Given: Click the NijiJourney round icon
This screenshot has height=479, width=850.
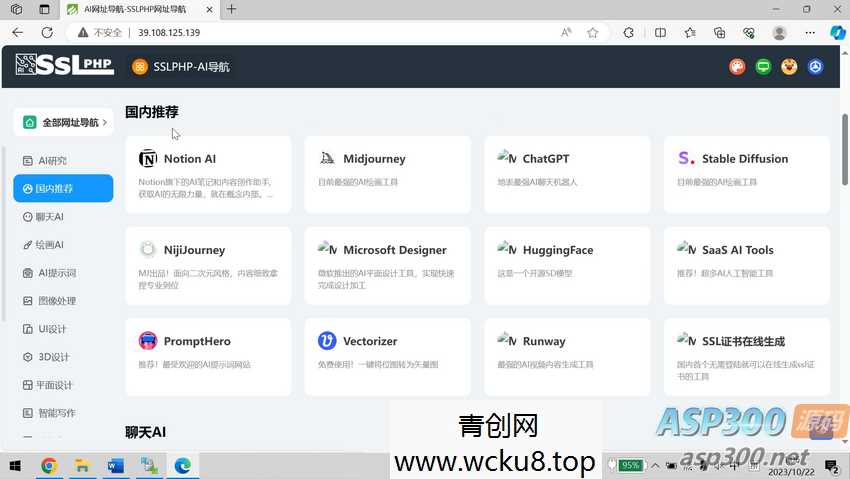Looking at the screenshot, I should [147, 249].
